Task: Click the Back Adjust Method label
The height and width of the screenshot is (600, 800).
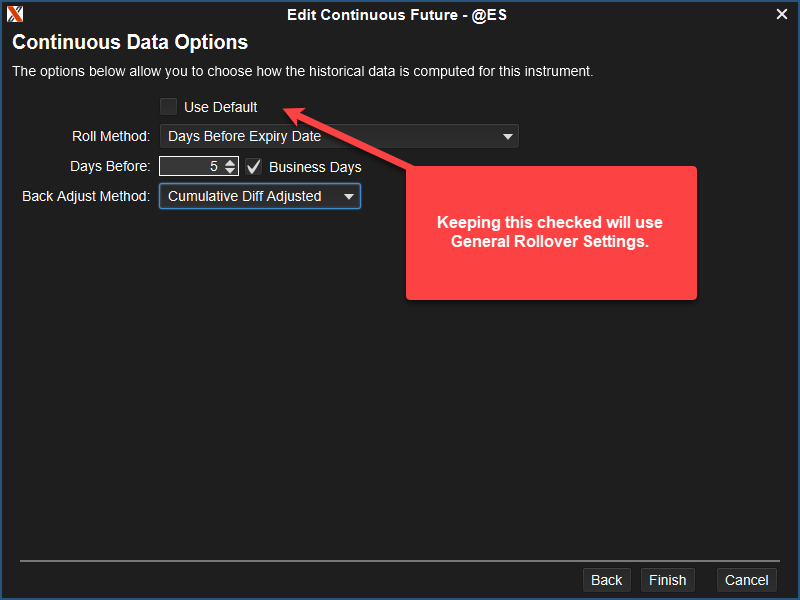Action: coord(86,196)
